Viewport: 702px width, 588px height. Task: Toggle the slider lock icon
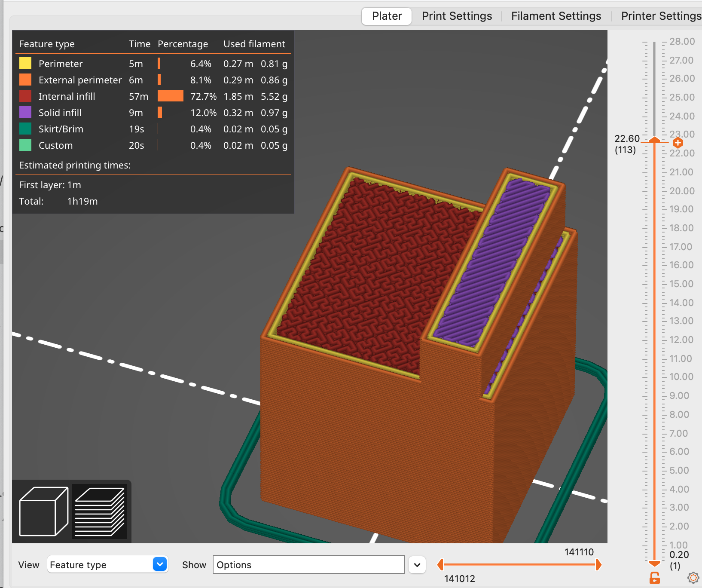654,578
